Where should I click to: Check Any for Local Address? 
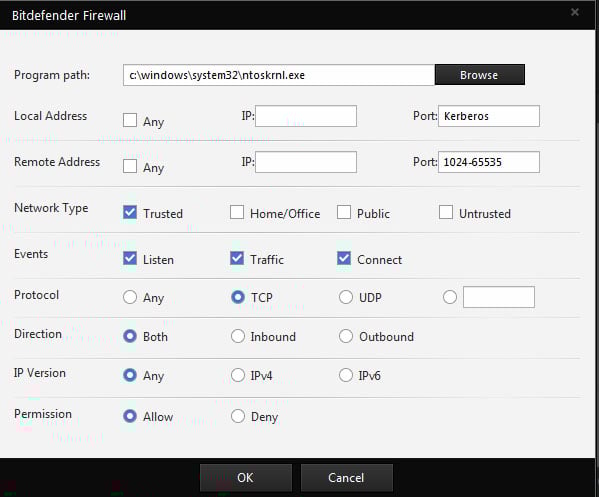coord(130,120)
